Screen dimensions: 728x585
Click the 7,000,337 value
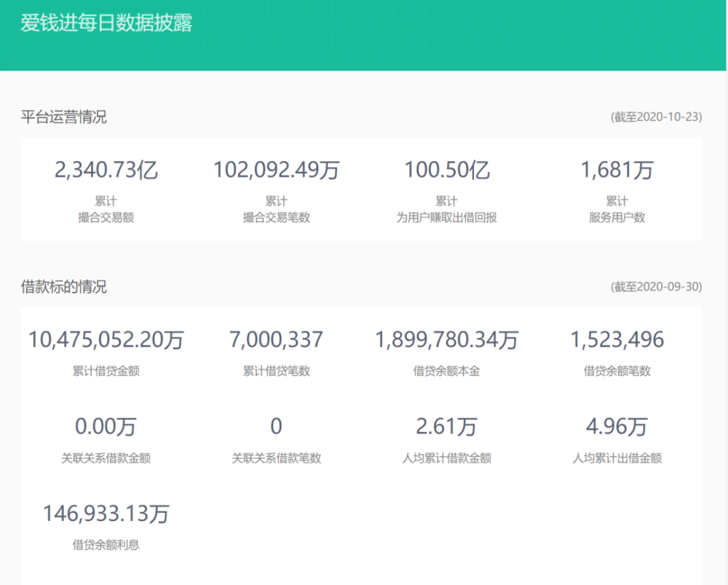pos(276,339)
